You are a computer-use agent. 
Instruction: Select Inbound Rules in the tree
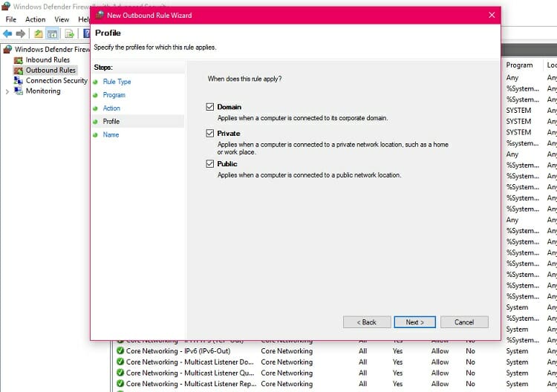click(48, 60)
